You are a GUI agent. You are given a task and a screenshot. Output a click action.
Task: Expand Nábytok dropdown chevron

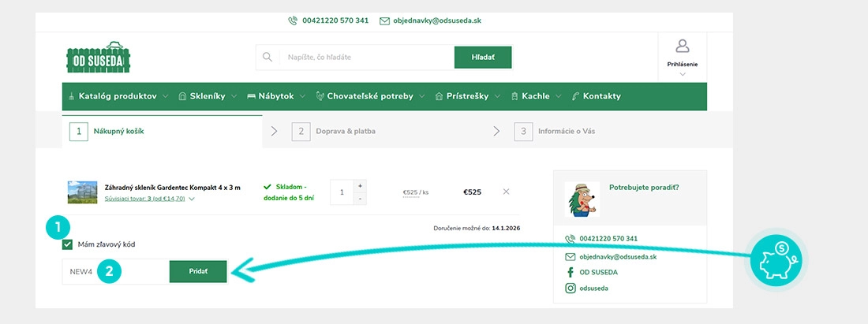pyautogui.click(x=303, y=96)
